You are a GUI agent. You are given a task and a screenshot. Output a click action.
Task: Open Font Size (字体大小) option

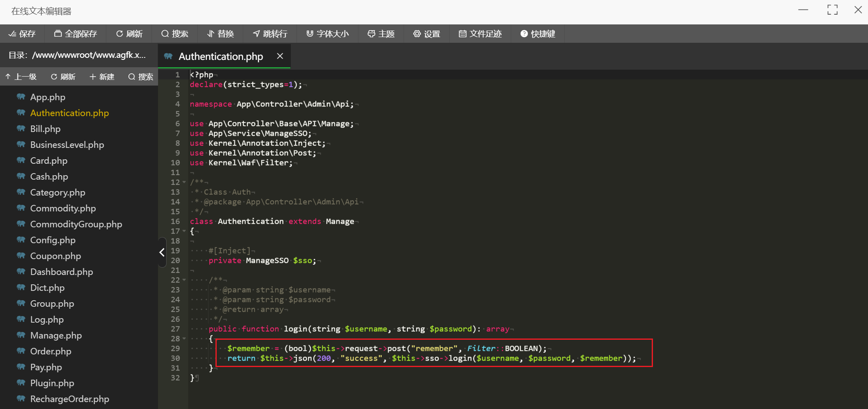click(327, 34)
